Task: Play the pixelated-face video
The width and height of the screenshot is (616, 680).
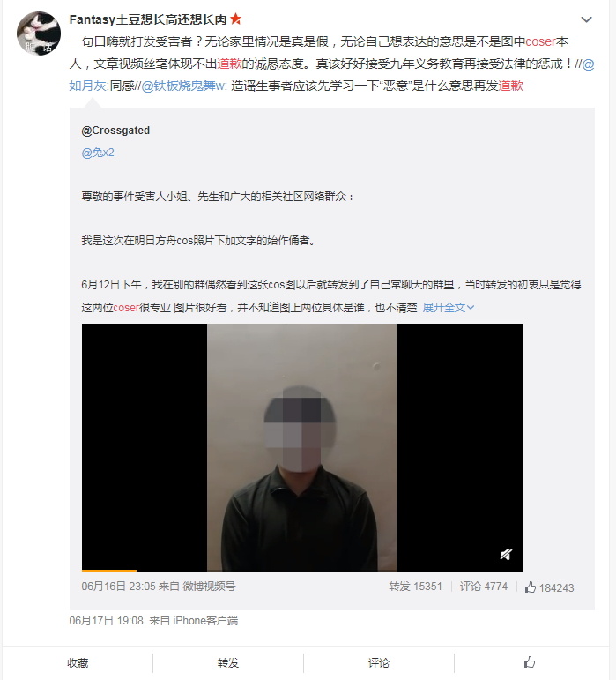Action: (x=302, y=446)
